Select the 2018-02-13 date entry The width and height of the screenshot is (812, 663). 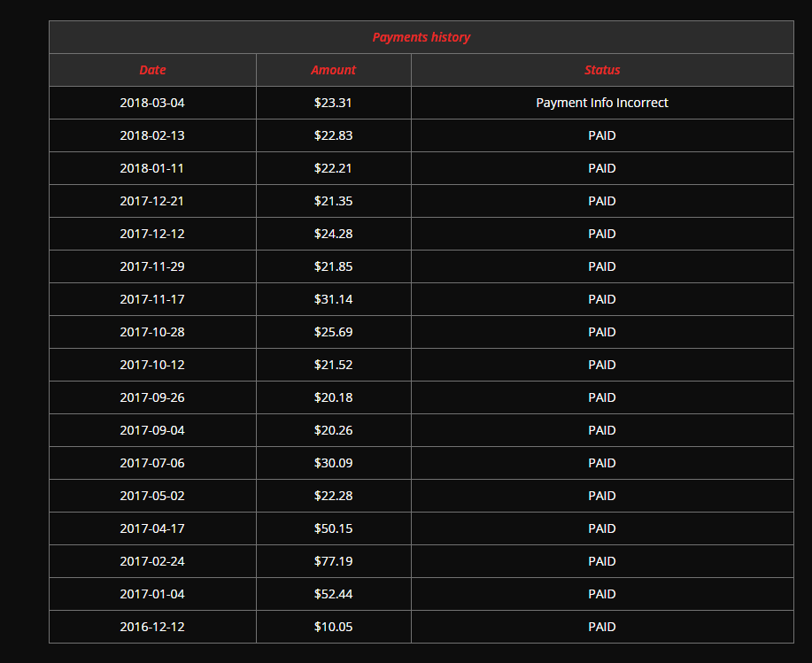click(152, 135)
